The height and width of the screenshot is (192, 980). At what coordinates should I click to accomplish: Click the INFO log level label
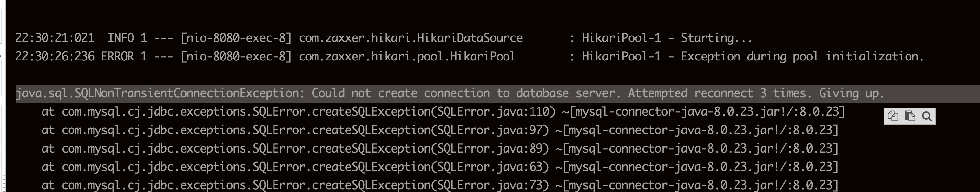pyautogui.click(x=121, y=38)
